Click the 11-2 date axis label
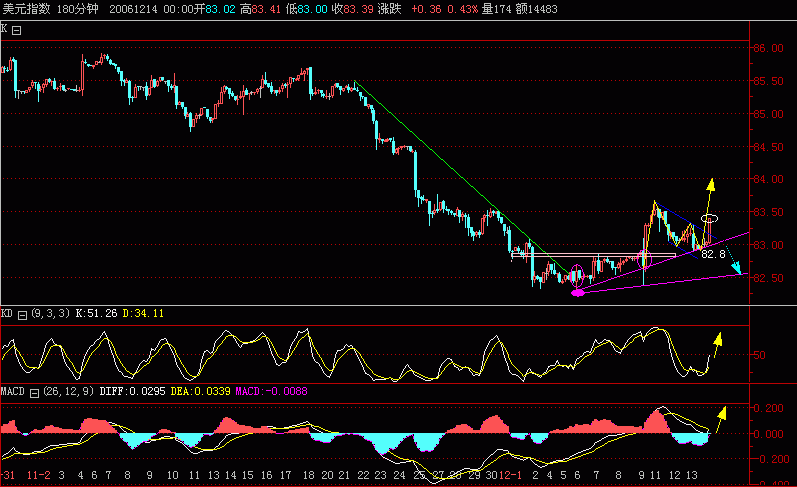The height and width of the screenshot is (487, 797). pos(39,475)
